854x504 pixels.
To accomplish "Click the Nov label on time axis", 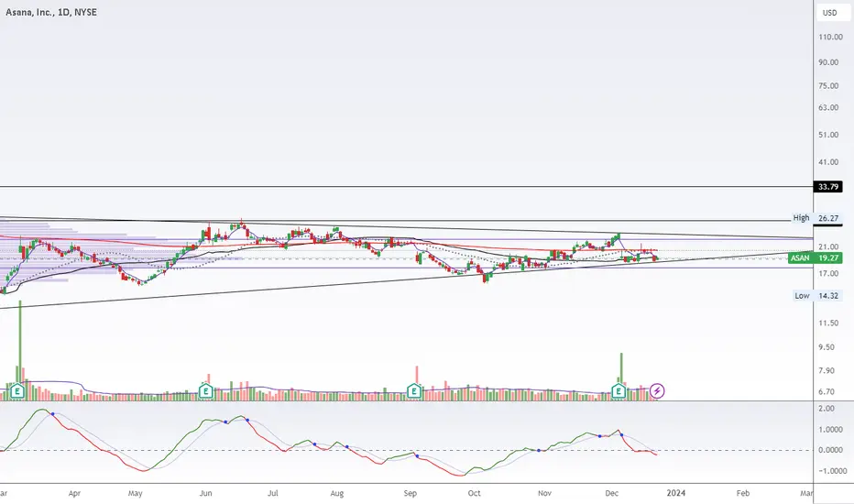I will point(544,493).
